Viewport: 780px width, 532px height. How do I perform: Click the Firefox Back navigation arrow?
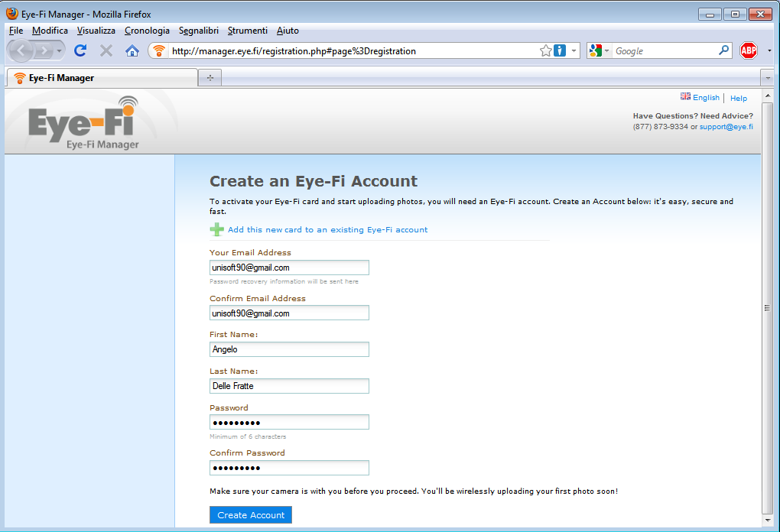click(21, 50)
